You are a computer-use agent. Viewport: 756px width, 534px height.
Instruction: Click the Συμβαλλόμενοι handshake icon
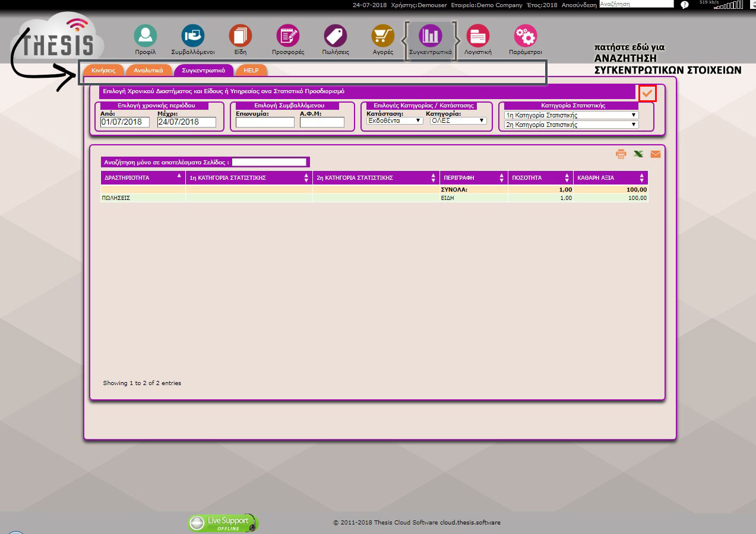pyautogui.click(x=193, y=36)
